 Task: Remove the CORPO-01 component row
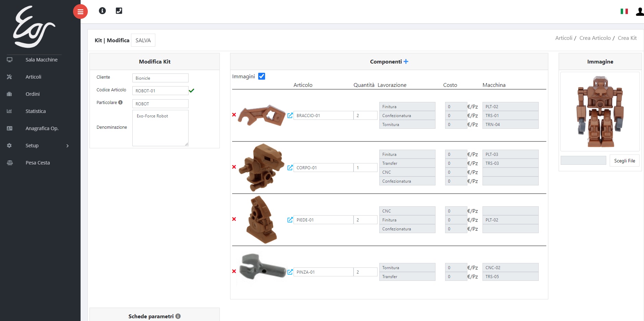[x=234, y=167]
